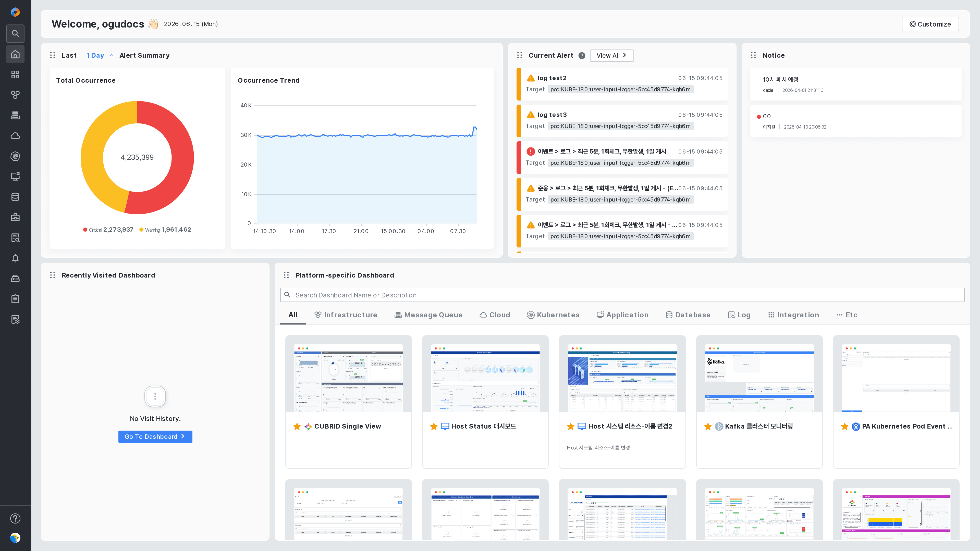Open the dashboard grid menu in sidebar
Screen dimensions: 980x551
pyautogui.click(x=15, y=74)
